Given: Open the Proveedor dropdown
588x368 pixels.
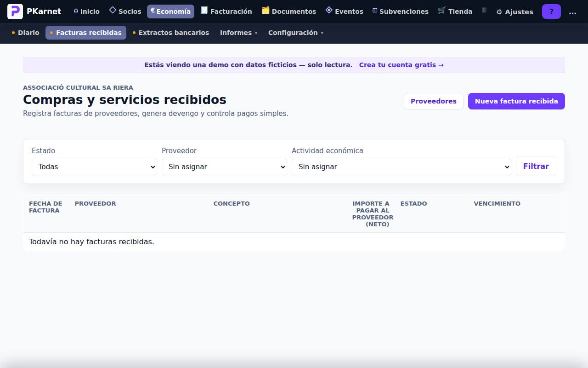Looking at the screenshot, I should (224, 167).
